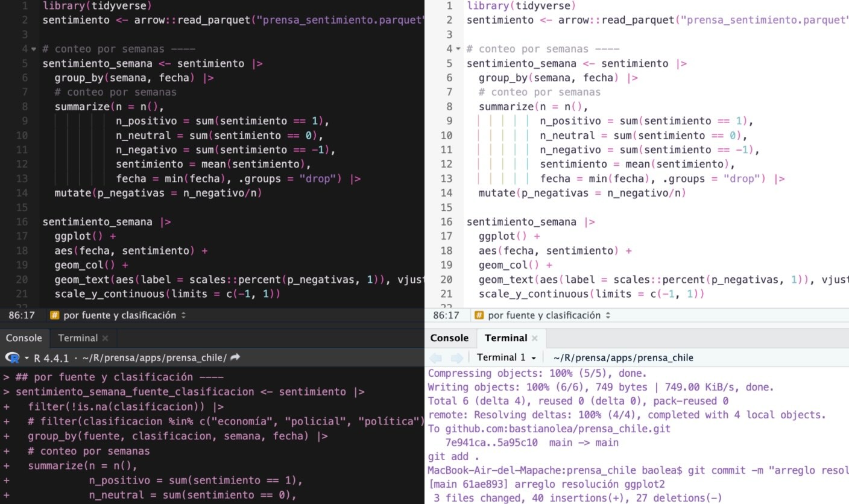Click the R logo in dark console toolbar
849x504 pixels.
tap(12, 358)
